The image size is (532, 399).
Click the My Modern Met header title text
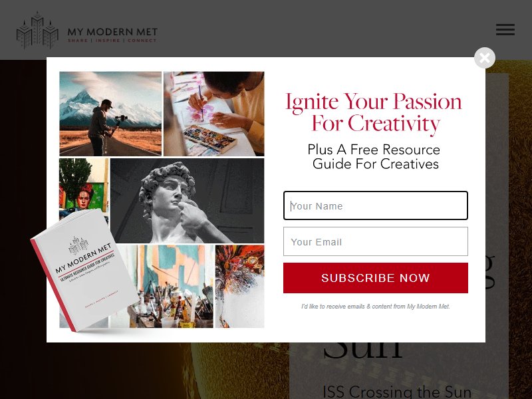pyautogui.click(x=112, y=32)
